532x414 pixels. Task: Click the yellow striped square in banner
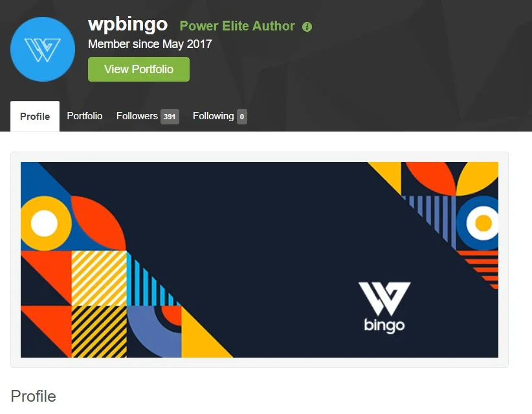(x=99, y=279)
